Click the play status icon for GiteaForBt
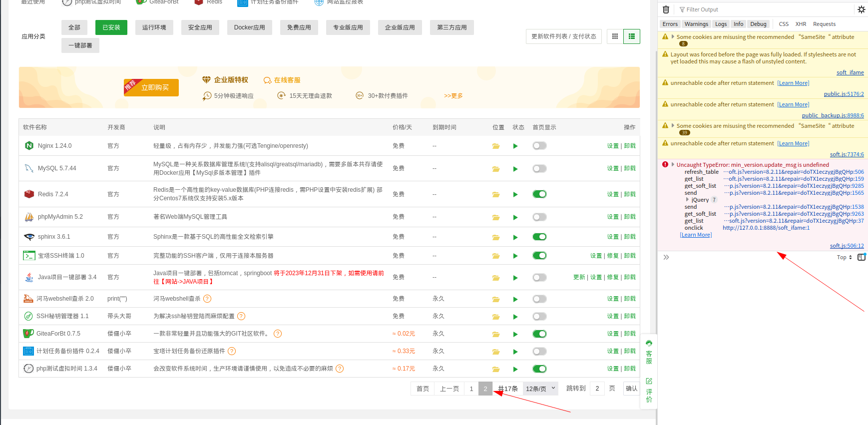Screen dimensions: 868x425 (515, 334)
